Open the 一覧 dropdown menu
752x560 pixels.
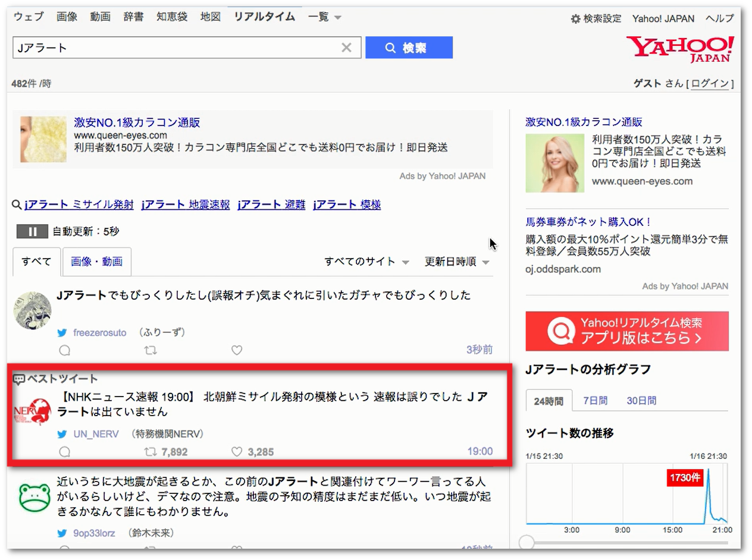coord(325,17)
